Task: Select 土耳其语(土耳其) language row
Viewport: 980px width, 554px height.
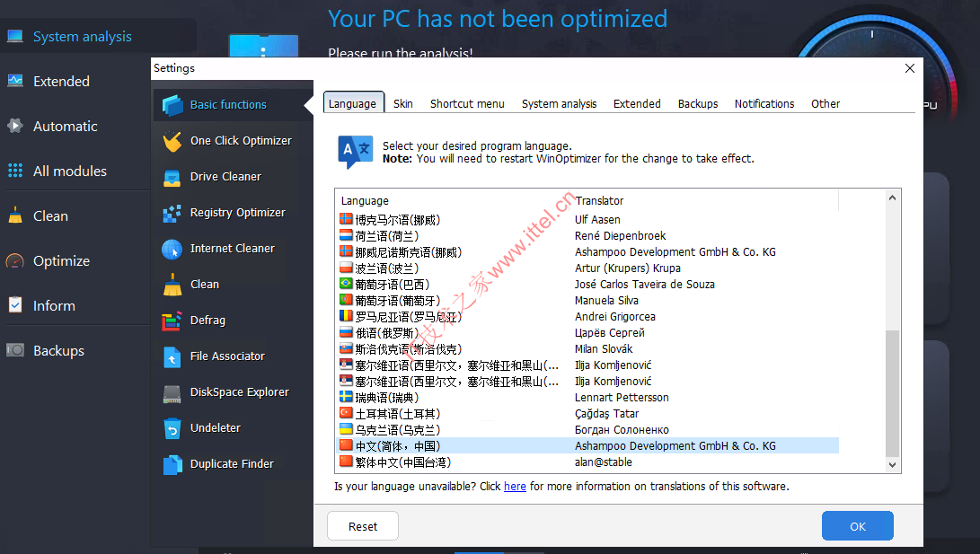Action: [587, 413]
